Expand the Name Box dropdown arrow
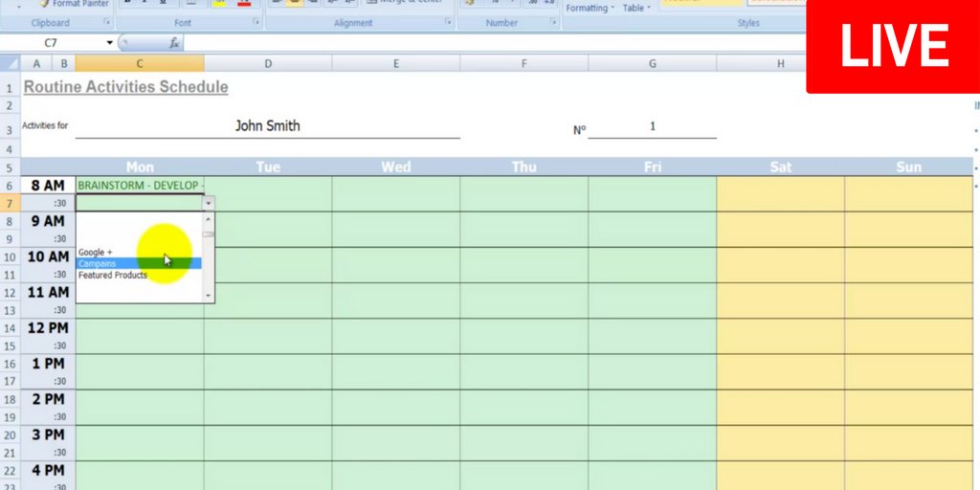 point(109,42)
